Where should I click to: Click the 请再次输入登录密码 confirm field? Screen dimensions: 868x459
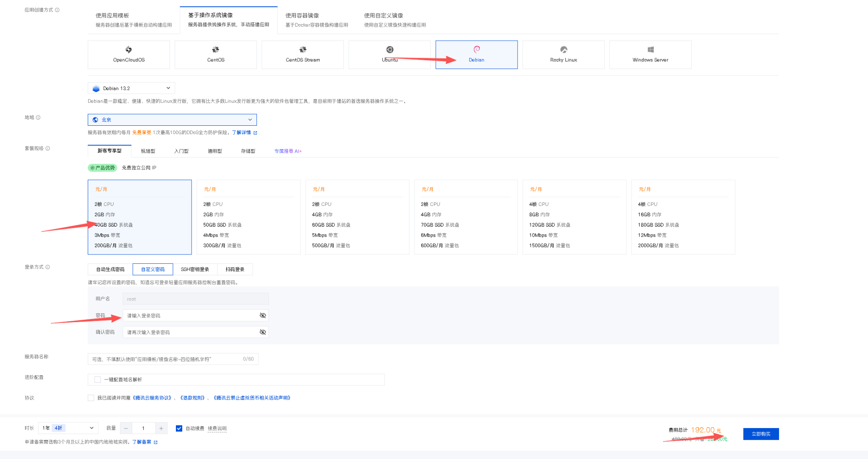pos(195,332)
